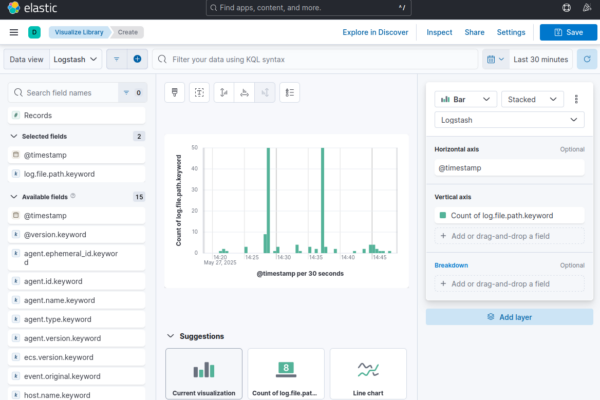Click the green series color swatch
Screen dimensions: 600x400
click(443, 215)
